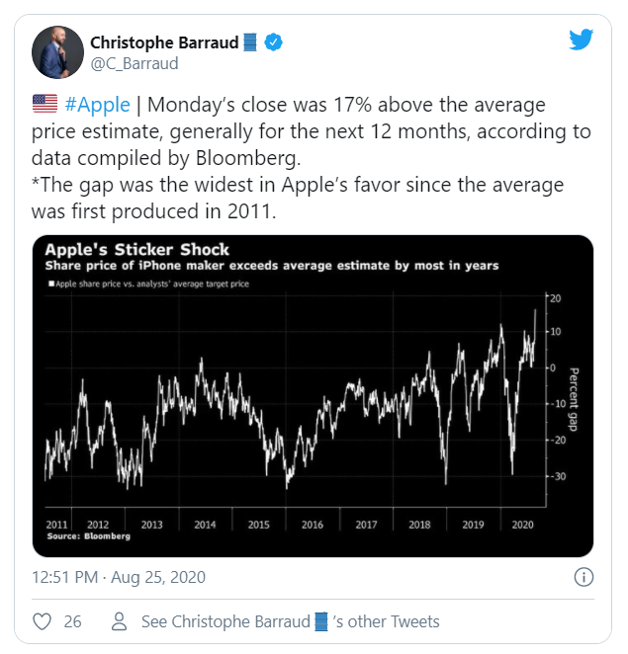Image resolution: width=628 pixels, height=654 pixels.
Task: Click the US flag emoji
Action: point(45,104)
